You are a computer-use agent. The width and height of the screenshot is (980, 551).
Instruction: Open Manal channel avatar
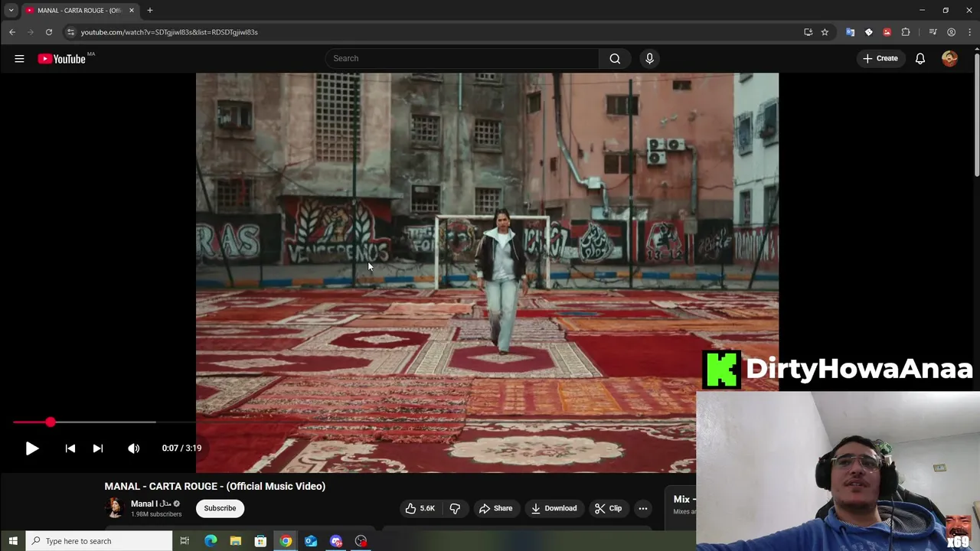pyautogui.click(x=115, y=508)
